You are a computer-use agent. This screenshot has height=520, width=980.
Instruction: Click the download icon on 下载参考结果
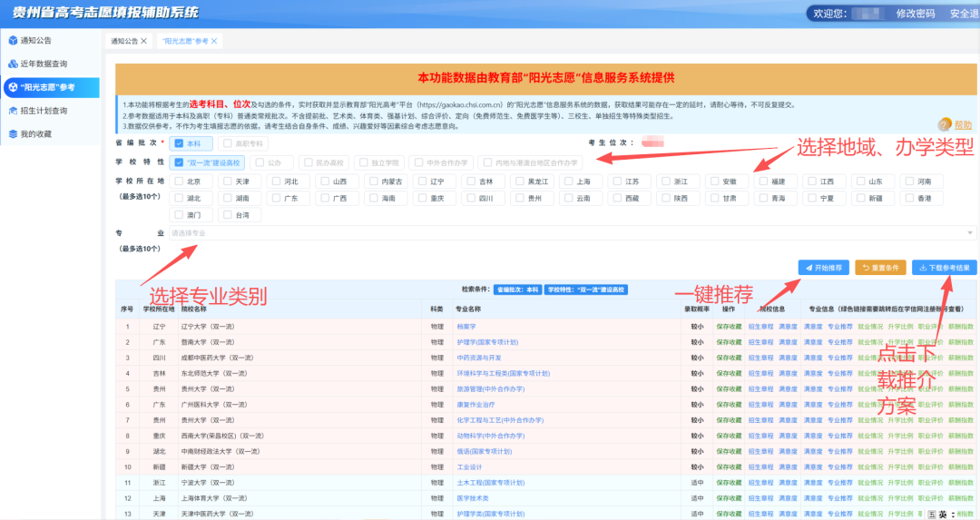[923, 268]
